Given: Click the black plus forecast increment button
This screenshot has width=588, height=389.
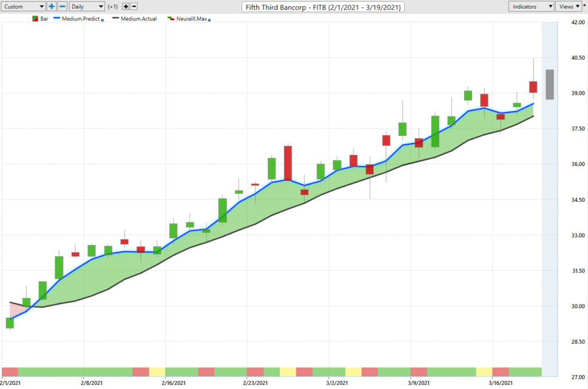Looking at the screenshot, I should coord(126,6).
